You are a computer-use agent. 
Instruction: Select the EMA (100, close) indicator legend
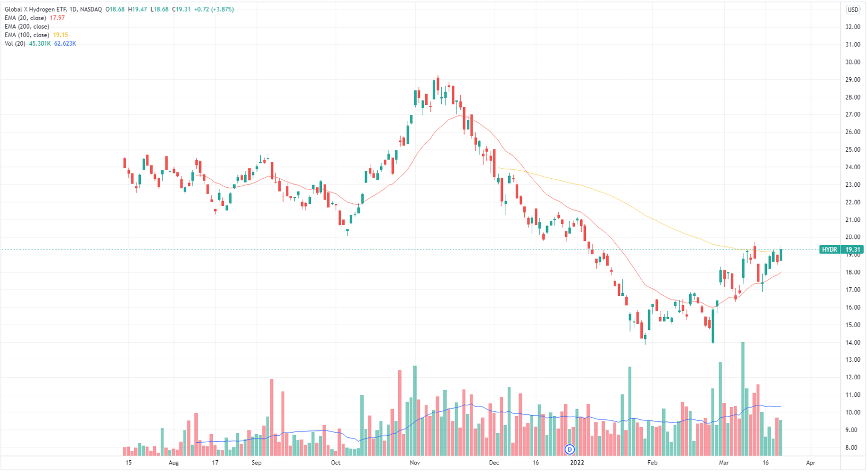(27, 35)
